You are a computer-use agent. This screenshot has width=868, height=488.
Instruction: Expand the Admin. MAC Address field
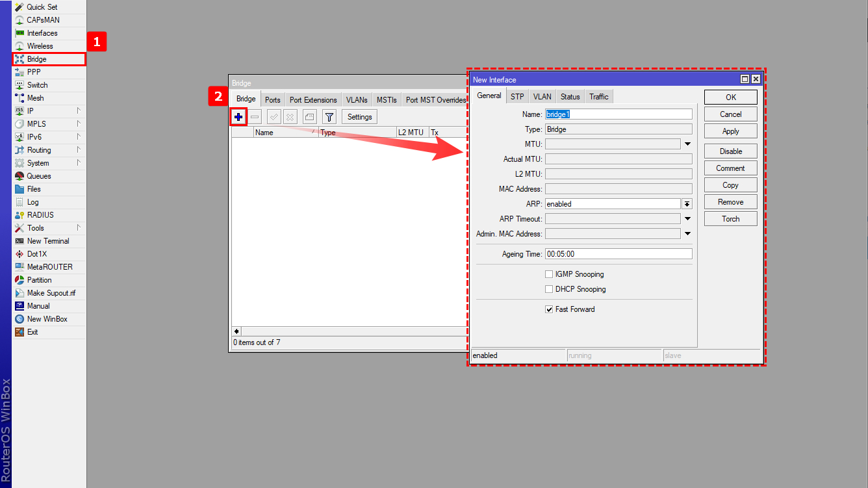coord(687,234)
